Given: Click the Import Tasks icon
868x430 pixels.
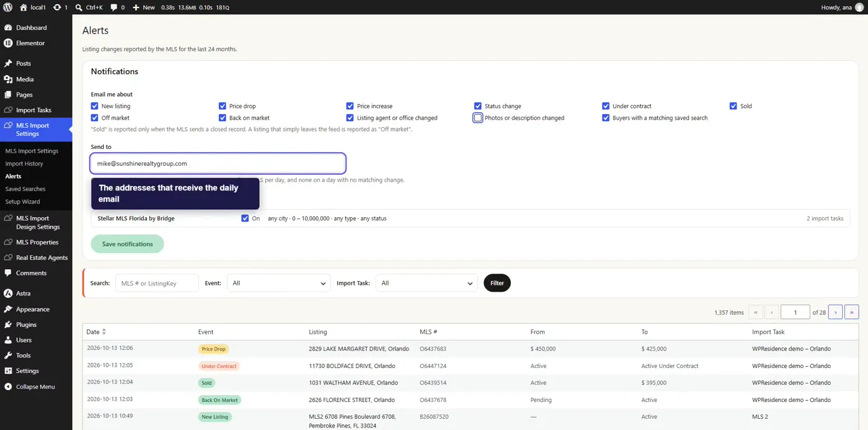Looking at the screenshot, I should click(8, 110).
